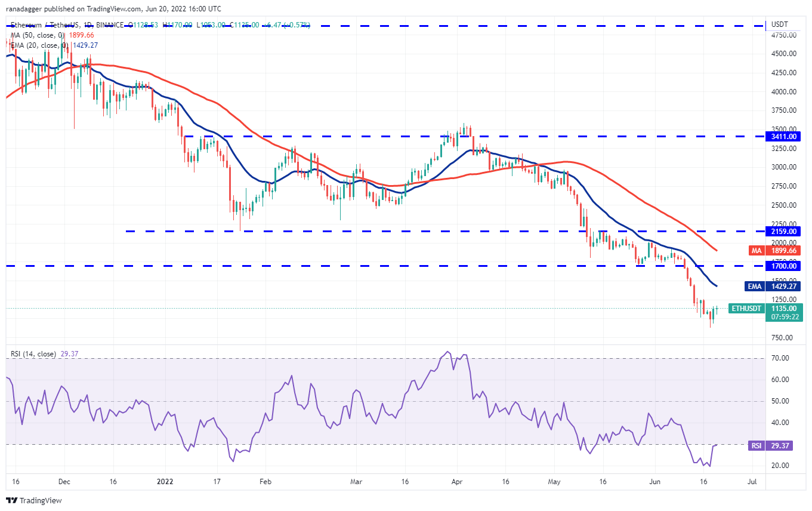
Task: Click the red MA 1899.66 price tag
Action: 774,251
